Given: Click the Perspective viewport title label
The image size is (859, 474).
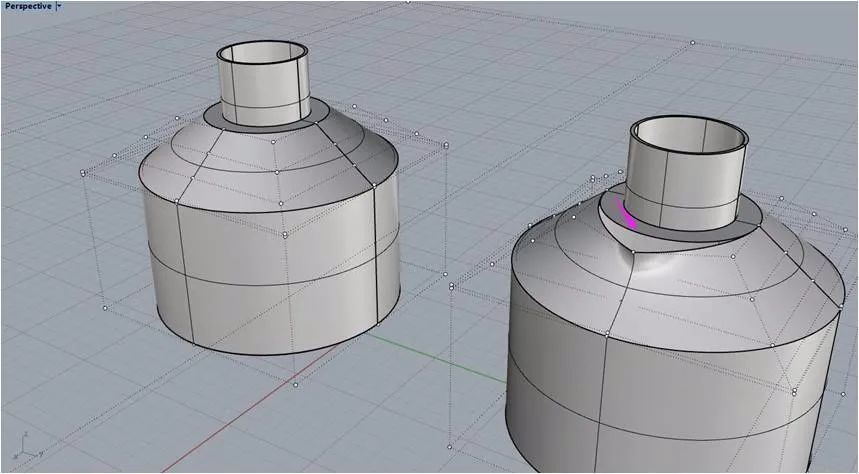Looking at the screenshot, I should [x=28, y=6].
